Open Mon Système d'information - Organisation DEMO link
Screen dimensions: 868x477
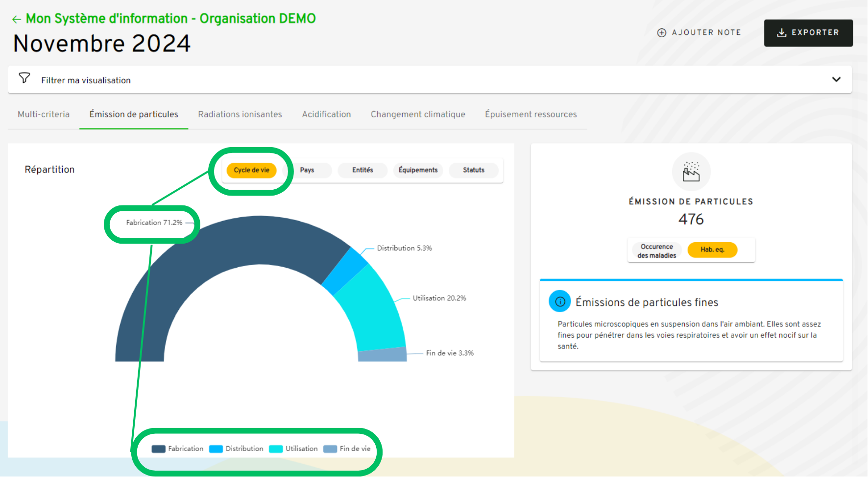coord(170,19)
